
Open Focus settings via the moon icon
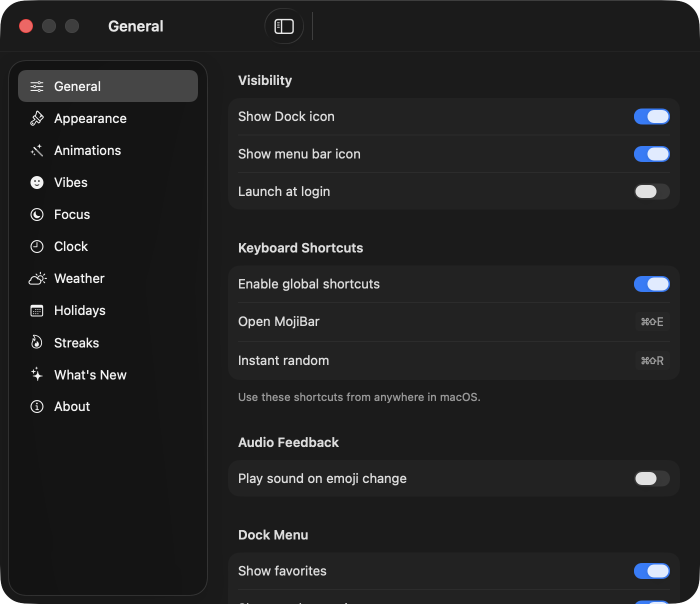click(x=36, y=214)
